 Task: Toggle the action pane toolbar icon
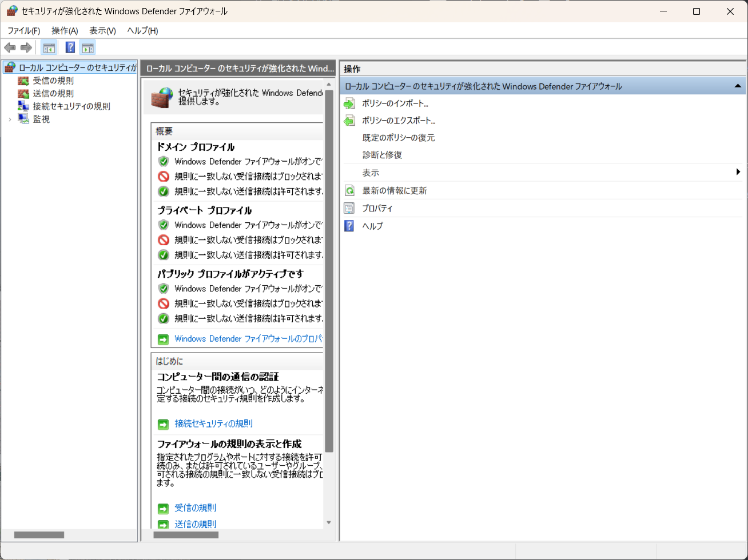87,47
